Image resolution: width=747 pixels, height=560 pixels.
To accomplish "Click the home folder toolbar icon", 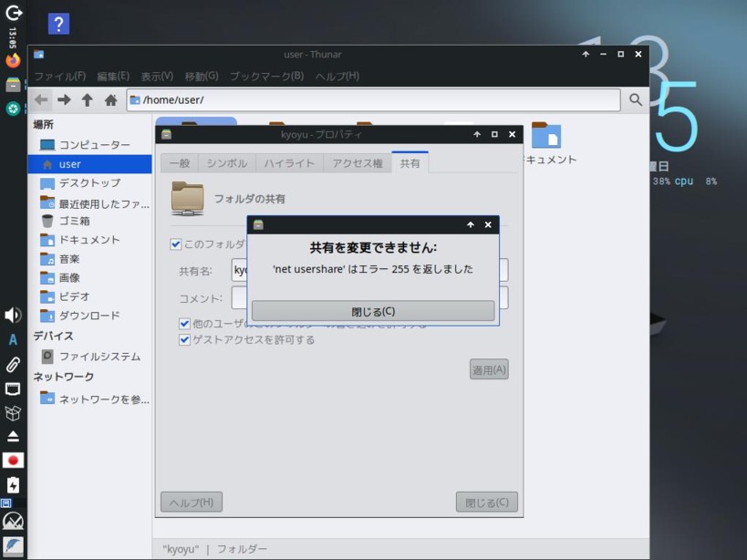I will pos(111,100).
